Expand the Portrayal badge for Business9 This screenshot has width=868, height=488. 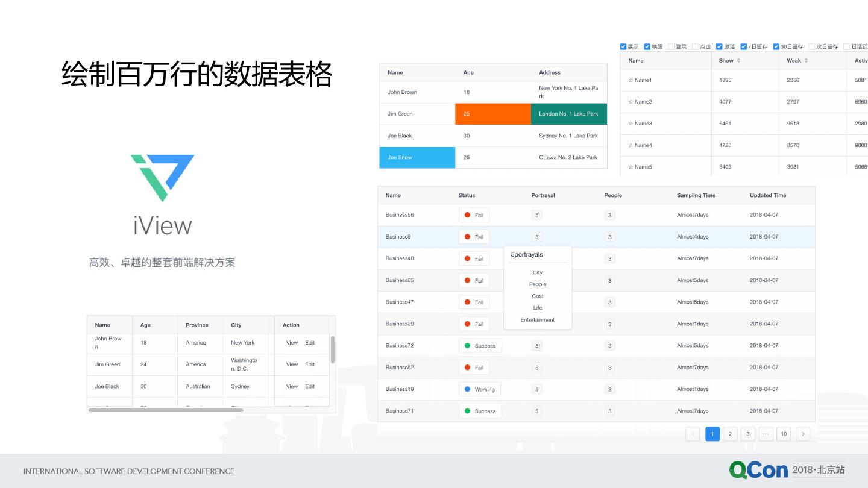[x=537, y=237]
